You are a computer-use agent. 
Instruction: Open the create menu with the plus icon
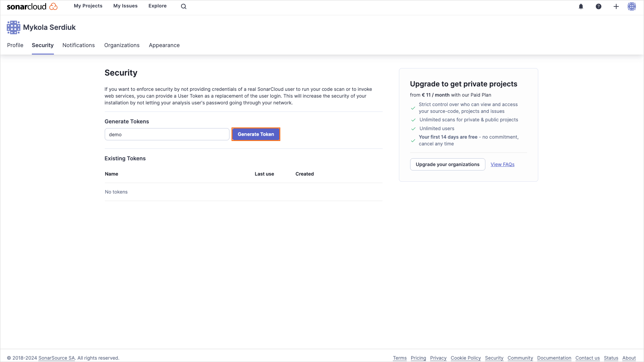[x=616, y=6]
